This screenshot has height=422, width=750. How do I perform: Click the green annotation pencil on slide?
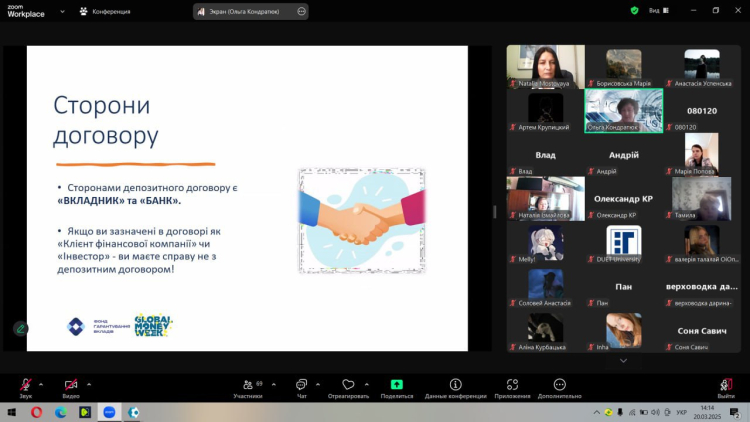pos(20,328)
